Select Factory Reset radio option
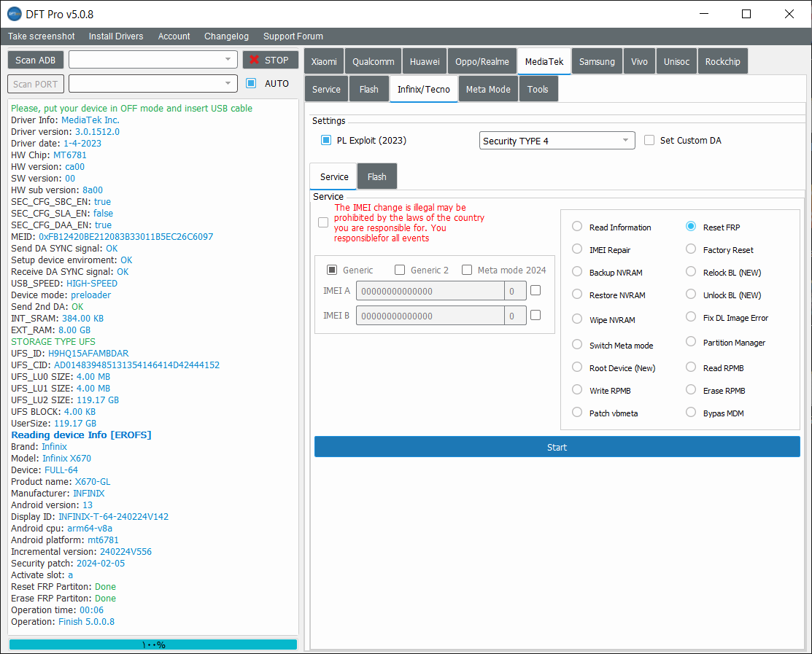This screenshot has height=654, width=812. pyautogui.click(x=691, y=249)
